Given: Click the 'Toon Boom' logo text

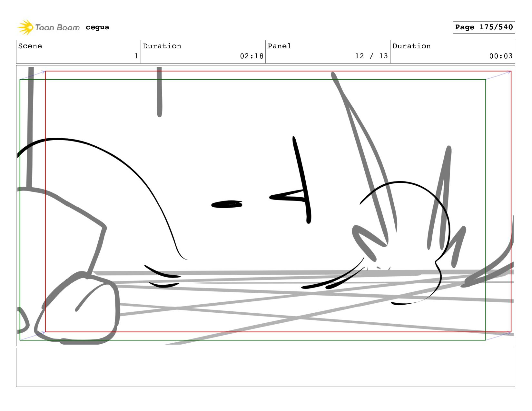Looking at the screenshot, I should pos(57,27).
